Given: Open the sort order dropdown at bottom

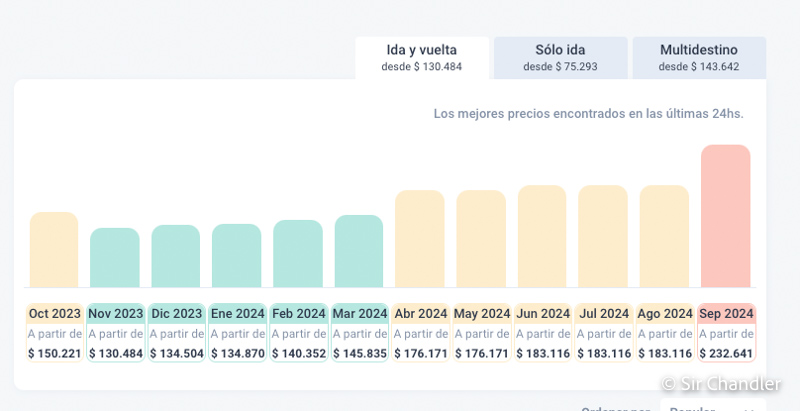Looking at the screenshot, I should coord(712,407).
